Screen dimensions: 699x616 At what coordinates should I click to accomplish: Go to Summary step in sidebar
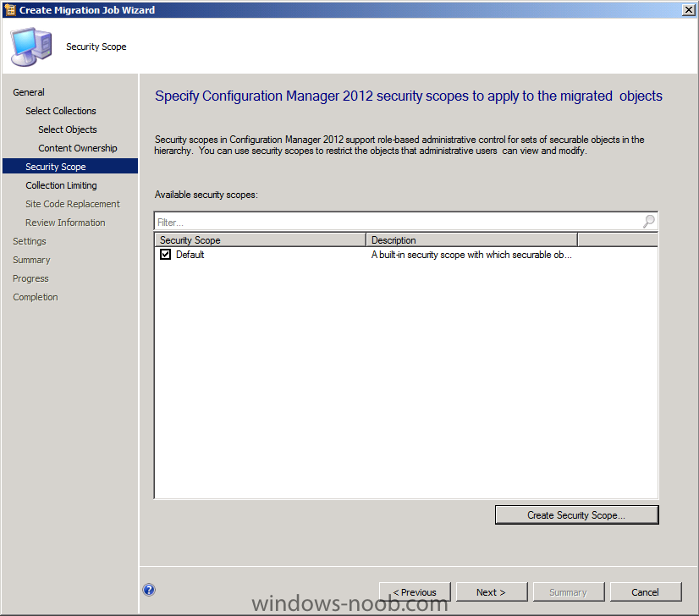point(31,260)
